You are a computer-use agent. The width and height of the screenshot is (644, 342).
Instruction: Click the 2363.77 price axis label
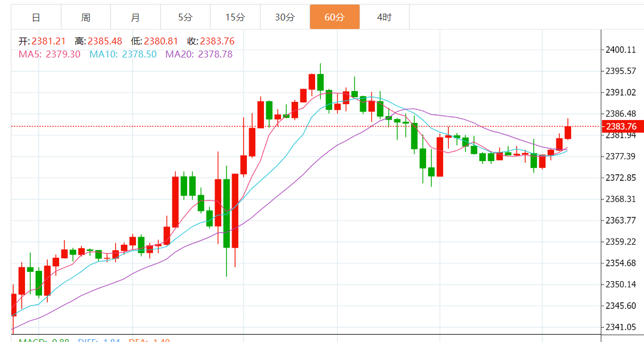(x=621, y=221)
